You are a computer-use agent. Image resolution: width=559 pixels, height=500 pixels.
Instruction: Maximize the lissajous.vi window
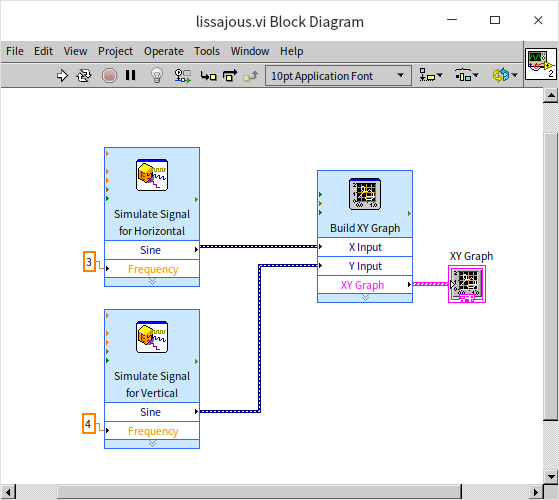[x=495, y=20]
